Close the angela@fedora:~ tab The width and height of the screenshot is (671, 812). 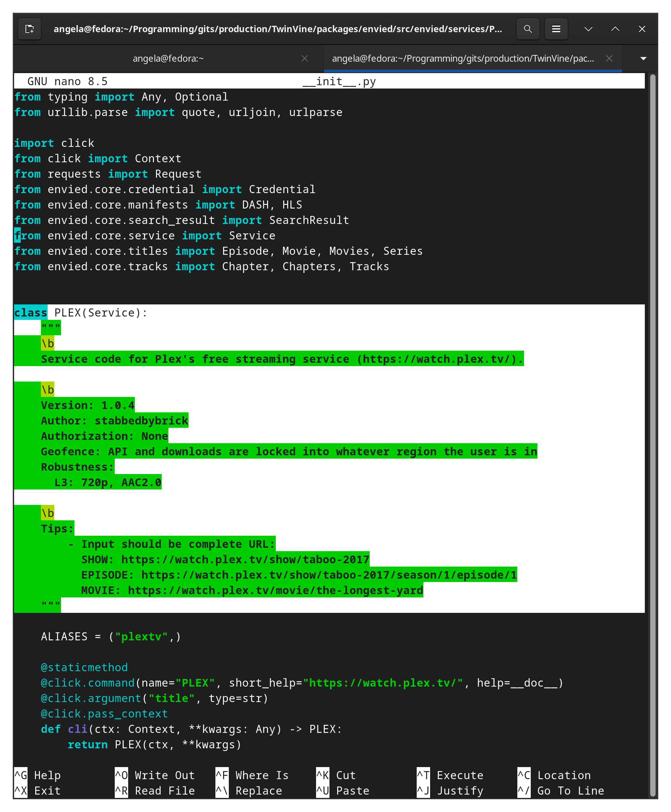point(305,58)
